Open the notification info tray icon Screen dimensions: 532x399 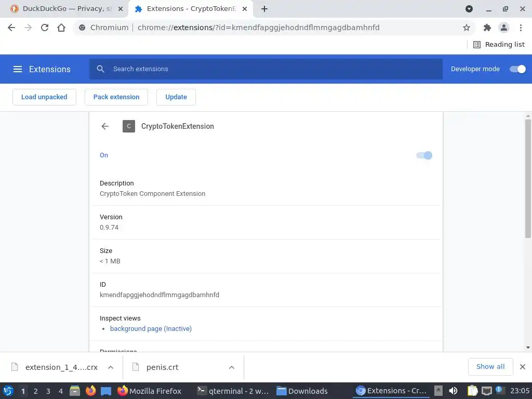tap(500, 390)
